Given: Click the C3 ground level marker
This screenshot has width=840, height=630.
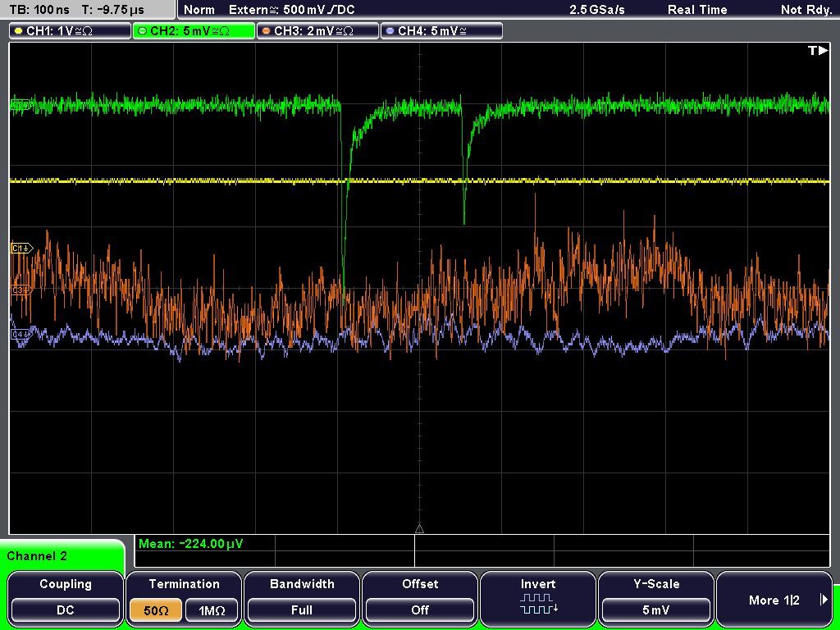Looking at the screenshot, I should coord(21,290).
